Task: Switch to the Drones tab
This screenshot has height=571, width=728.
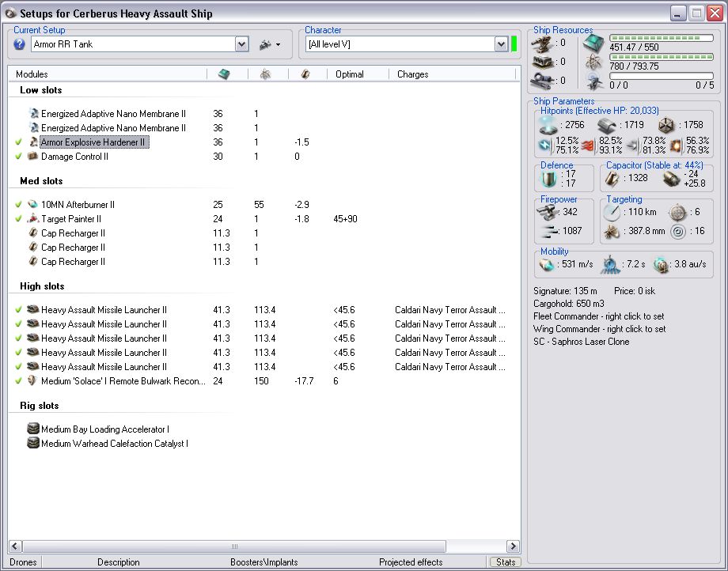Action: 22,562
